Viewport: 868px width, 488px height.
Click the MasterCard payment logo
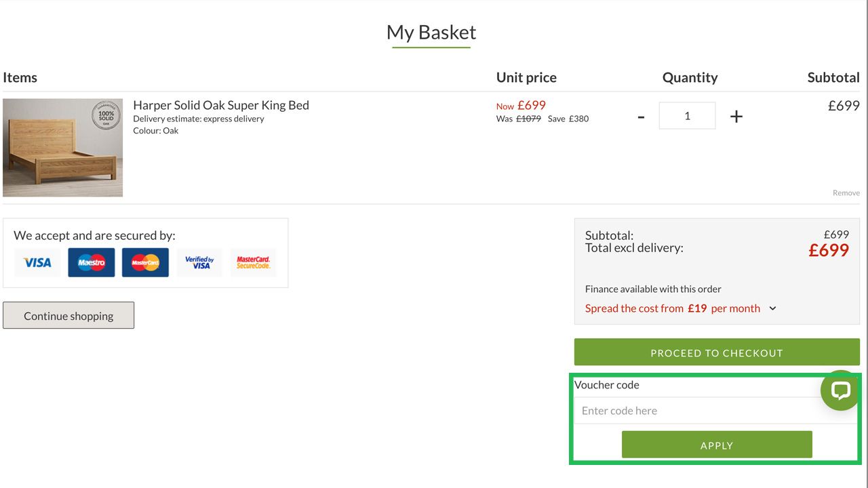(145, 262)
